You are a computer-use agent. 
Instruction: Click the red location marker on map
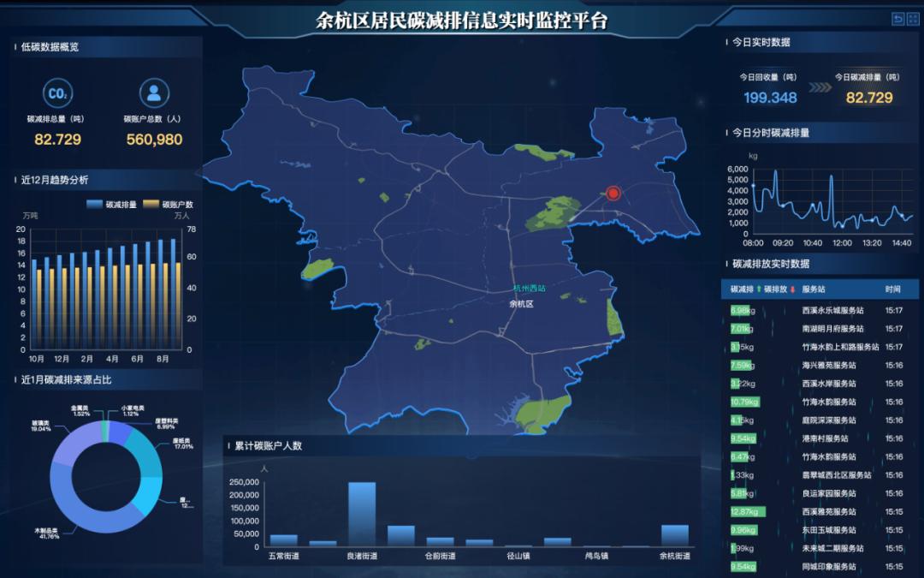(x=613, y=194)
